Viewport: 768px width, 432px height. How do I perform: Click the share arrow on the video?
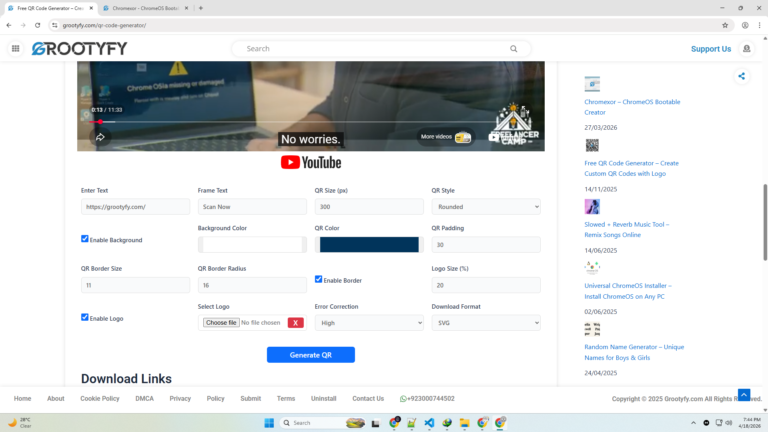pos(100,137)
